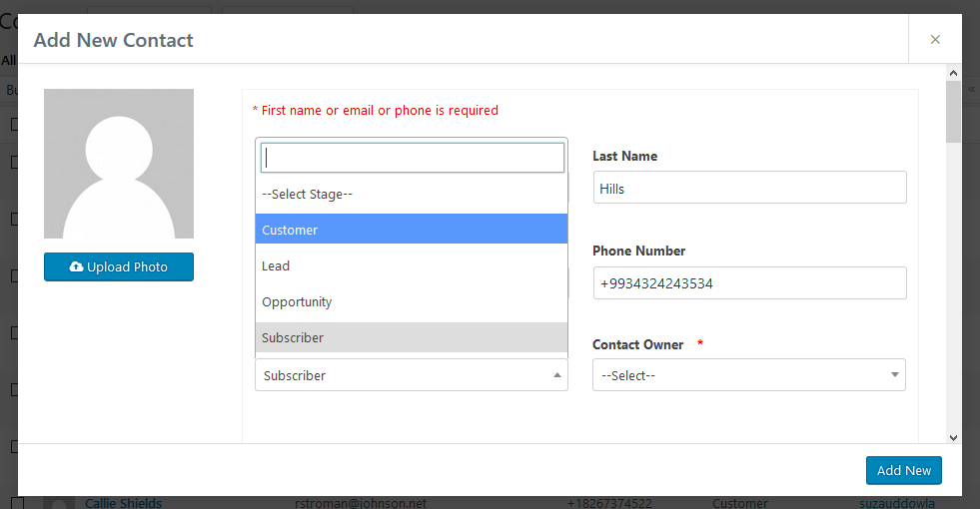Screen dimensions: 980x509
Task: Open the Callie Shields contact link
Action: (123, 503)
